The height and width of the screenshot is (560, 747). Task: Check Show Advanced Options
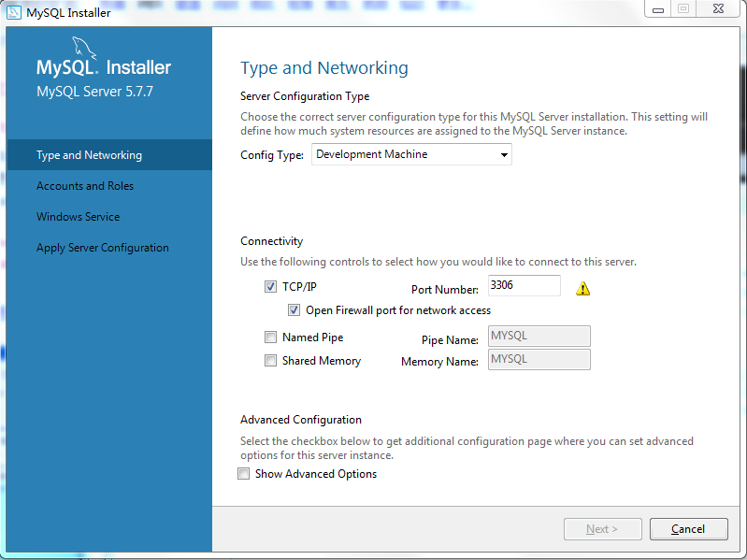(243, 474)
